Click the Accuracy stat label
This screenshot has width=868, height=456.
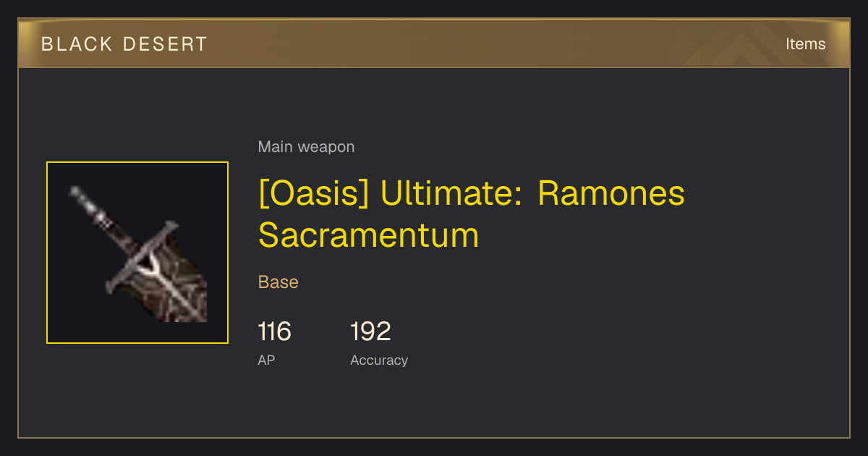click(379, 360)
